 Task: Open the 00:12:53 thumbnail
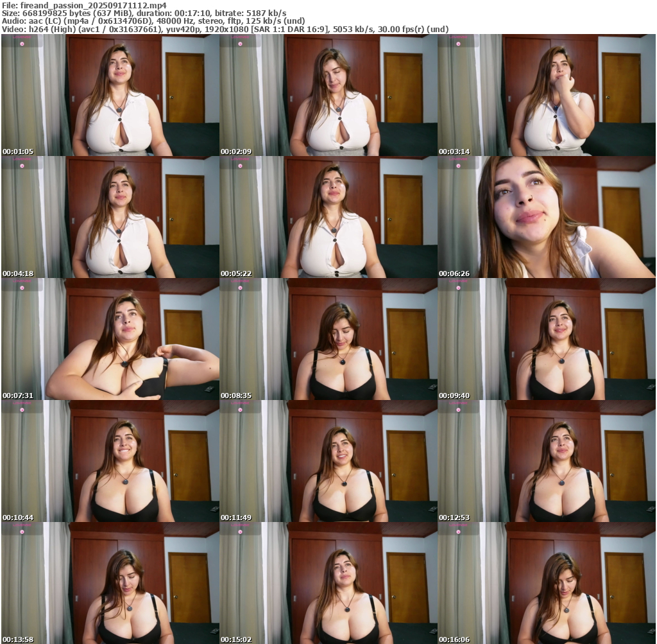[x=546, y=461]
